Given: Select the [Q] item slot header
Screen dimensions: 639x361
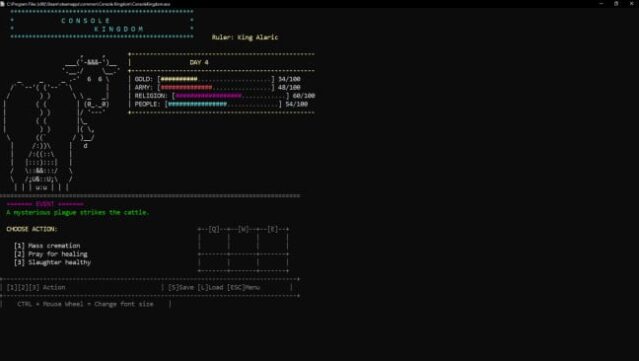Looking at the screenshot, I should point(214,229).
